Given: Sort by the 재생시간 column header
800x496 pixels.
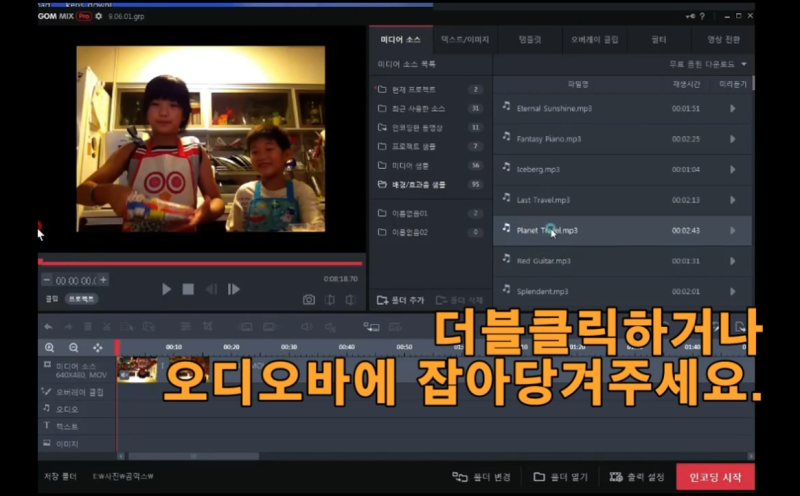Looking at the screenshot, I should click(686, 84).
